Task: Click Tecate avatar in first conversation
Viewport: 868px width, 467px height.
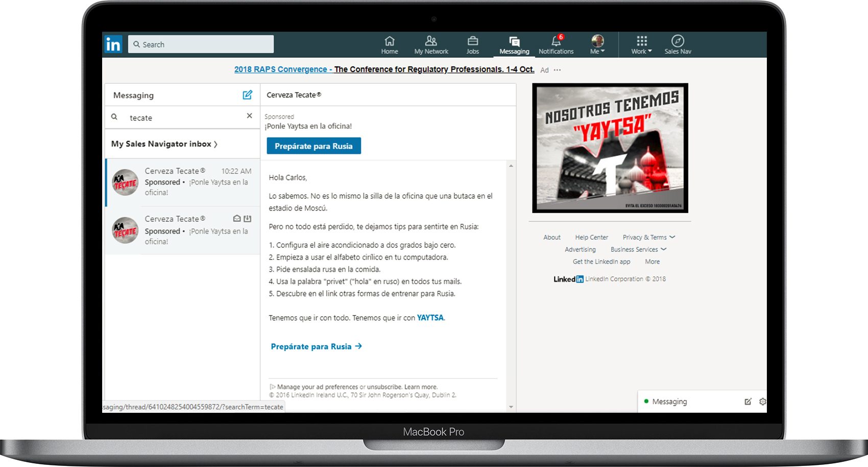Action: (125, 182)
